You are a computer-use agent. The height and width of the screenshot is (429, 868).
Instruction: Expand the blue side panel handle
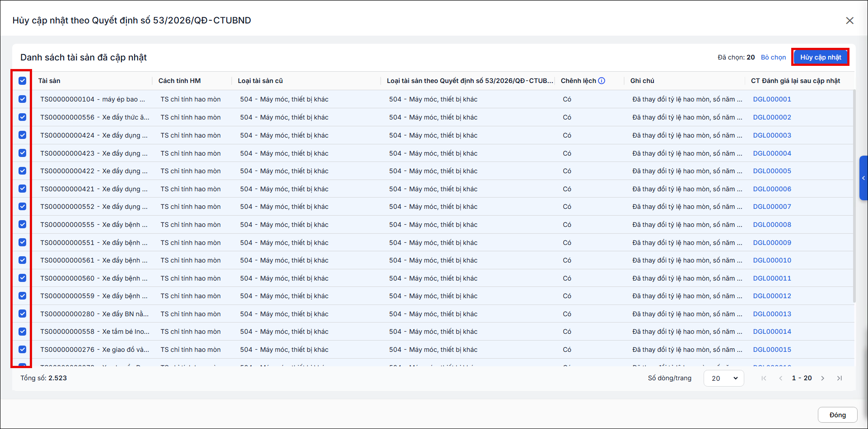tap(863, 178)
